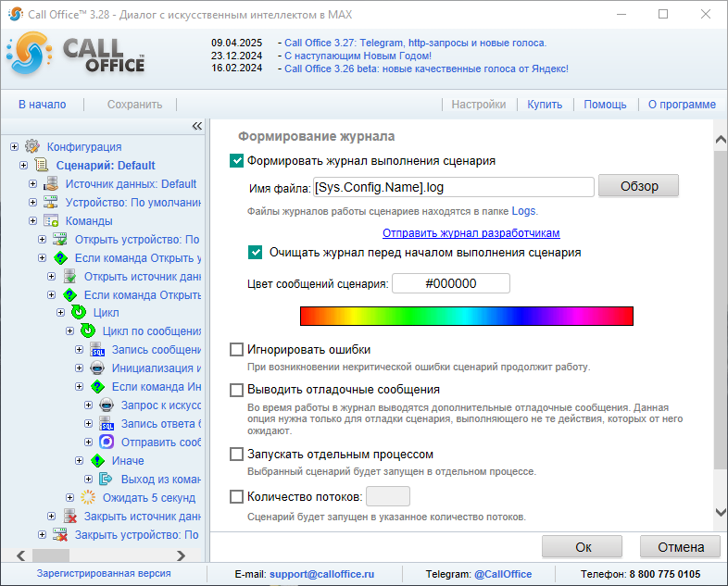Enable the Игнорировать ошибки checkbox
The height and width of the screenshot is (586, 728).
coord(237,350)
